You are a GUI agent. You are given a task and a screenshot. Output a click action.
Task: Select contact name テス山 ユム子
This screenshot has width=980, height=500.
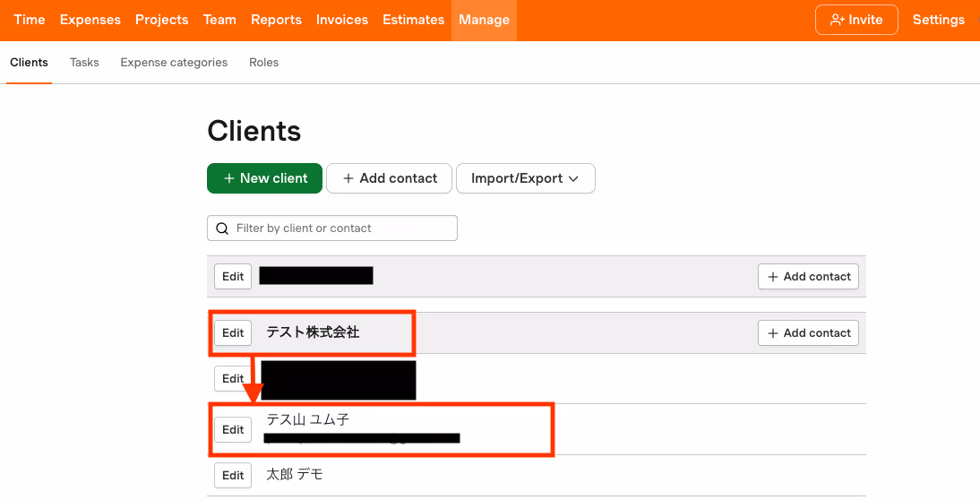tap(307, 419)
